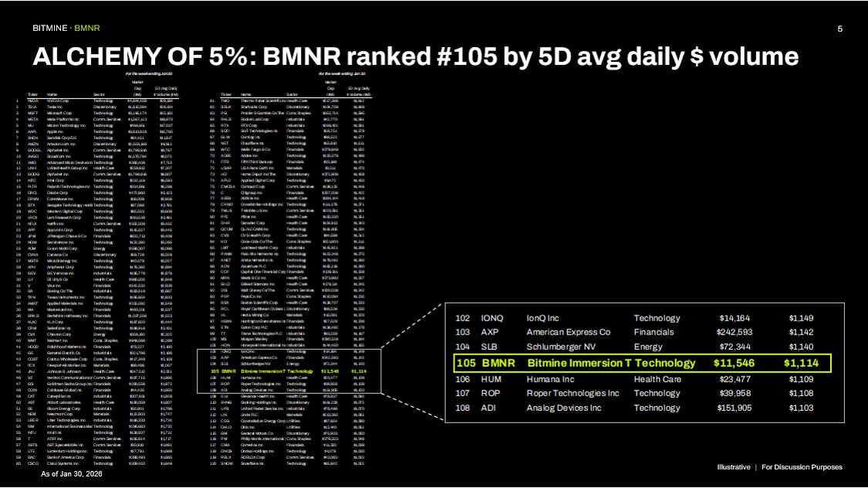Click the $1,149 volume value for IonQ
The width and height of the screenshot is (868, 488).
801,318
